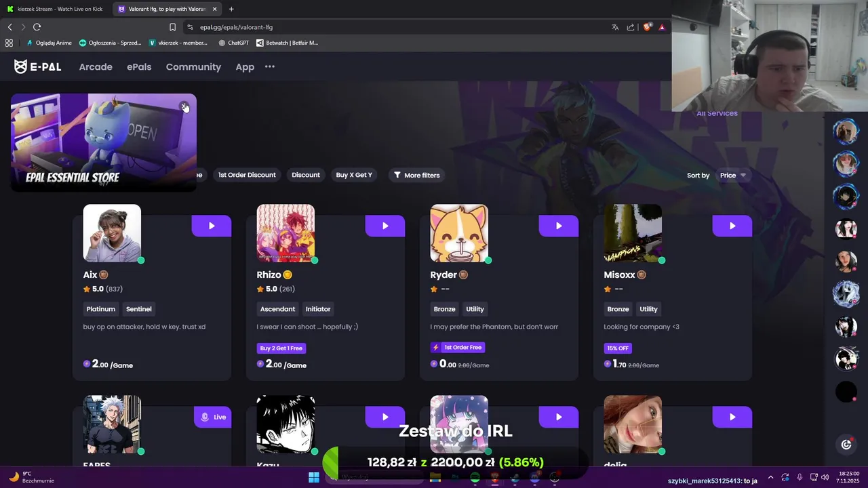Image resolution: width=868 pixels, height=488 pixels.
Task: Reload the current page
Action: coord(37,27)
